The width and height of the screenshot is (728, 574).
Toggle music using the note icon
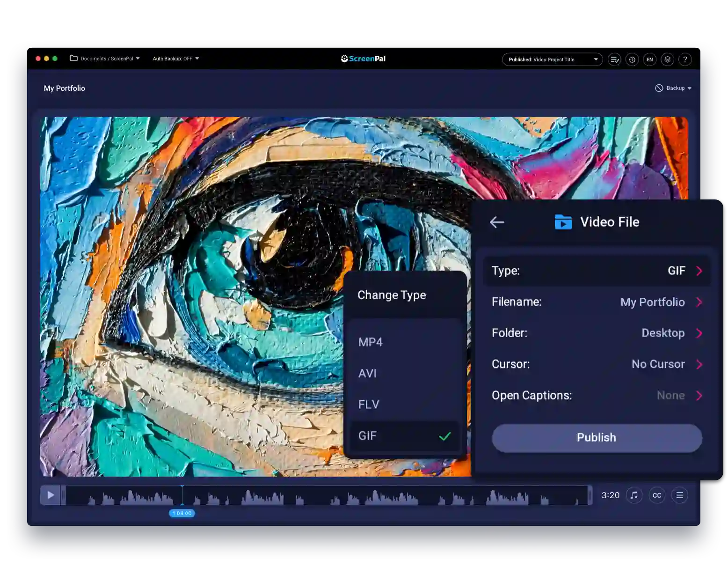tap(634, 495)
